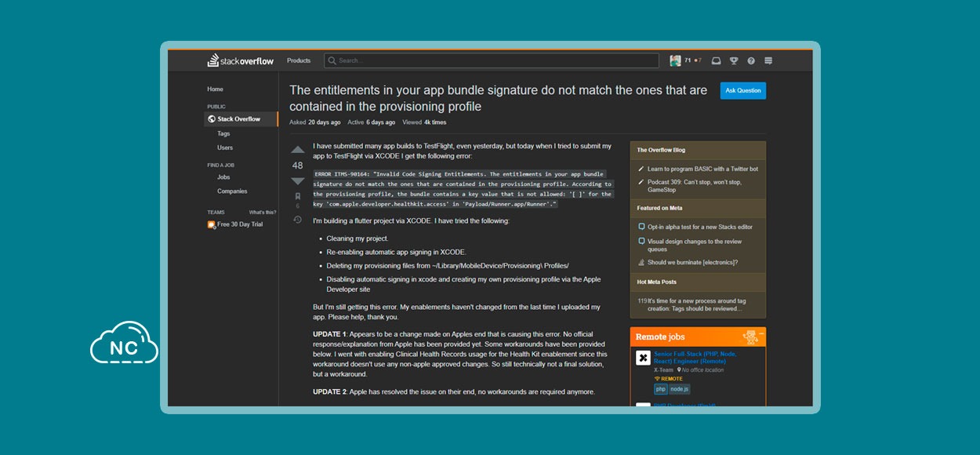Click the vote count "48"

(x=298, y=166)
